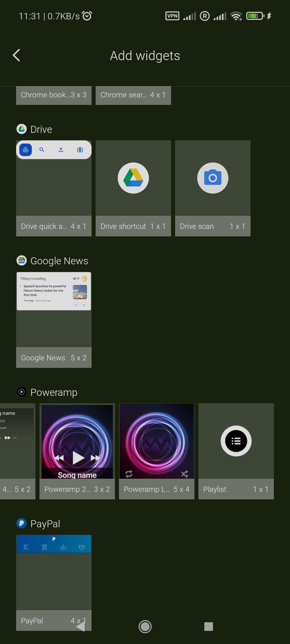Viewport: 290px width, 644px height.
Task: Select the Poweramp 3 x 2 widget label
Action: point(77,489)
